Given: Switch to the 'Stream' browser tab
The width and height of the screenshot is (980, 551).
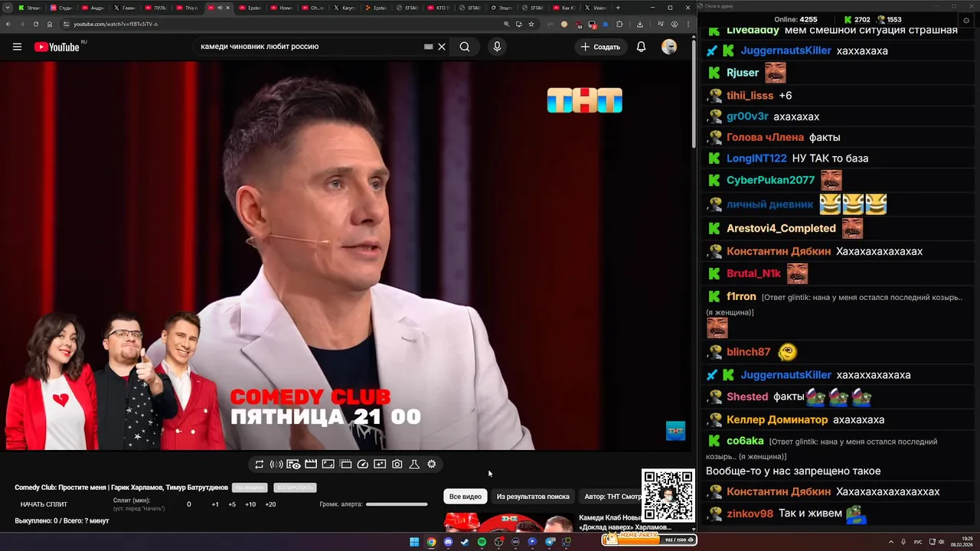Looking at the screenshot, I should pyautogui.click(x=30, y=8).
